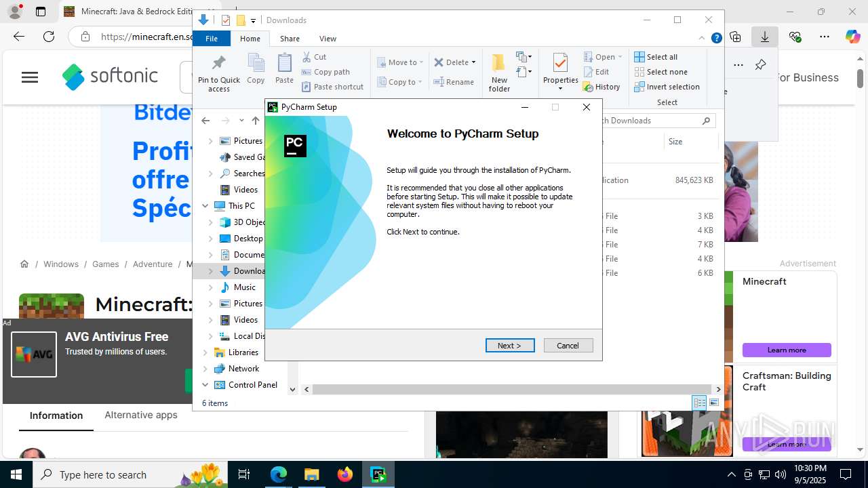This screenshot has width=868, height=488.
Task: Click the Search Downloads field
Action: click(x=654, y=121)
